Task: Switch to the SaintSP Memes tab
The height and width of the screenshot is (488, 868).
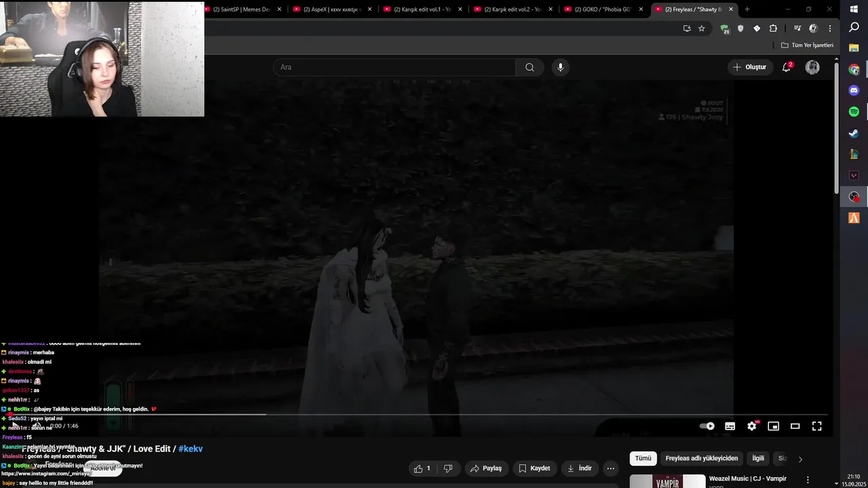Action: [242, 9]
